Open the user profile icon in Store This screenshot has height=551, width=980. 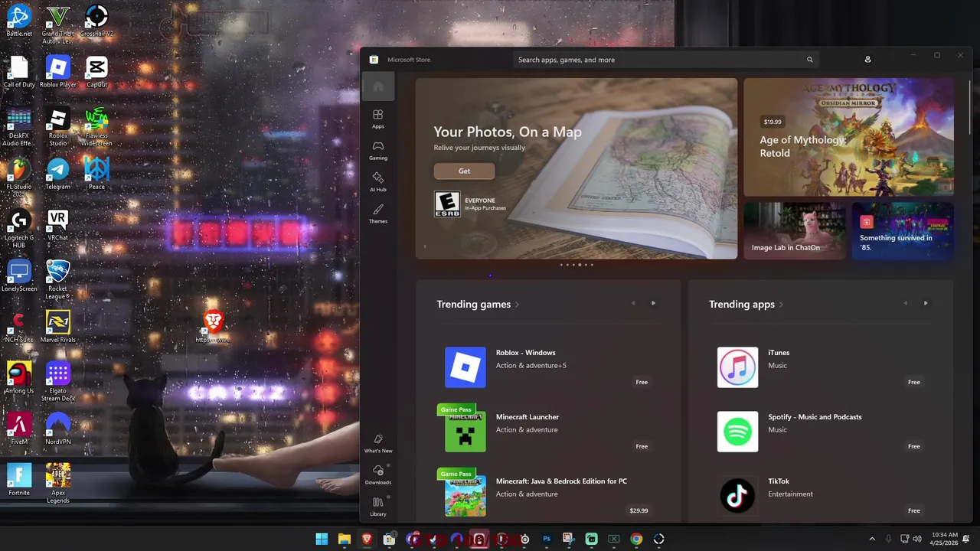coord(867,60)
